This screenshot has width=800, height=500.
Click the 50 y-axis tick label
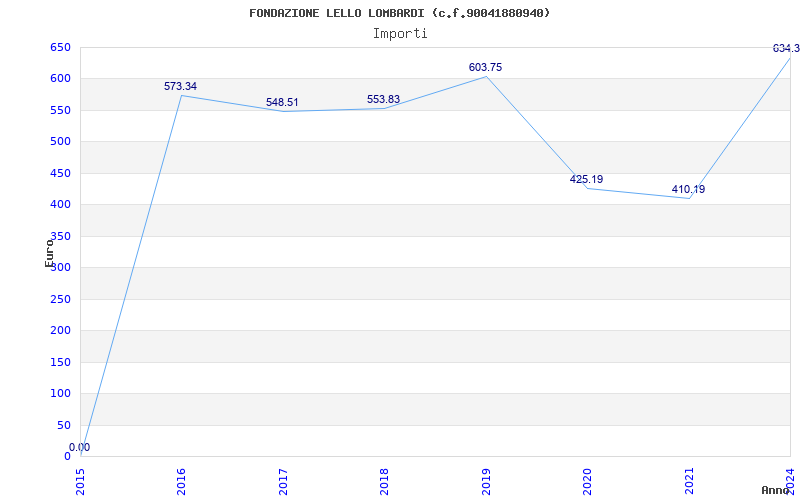63,425
